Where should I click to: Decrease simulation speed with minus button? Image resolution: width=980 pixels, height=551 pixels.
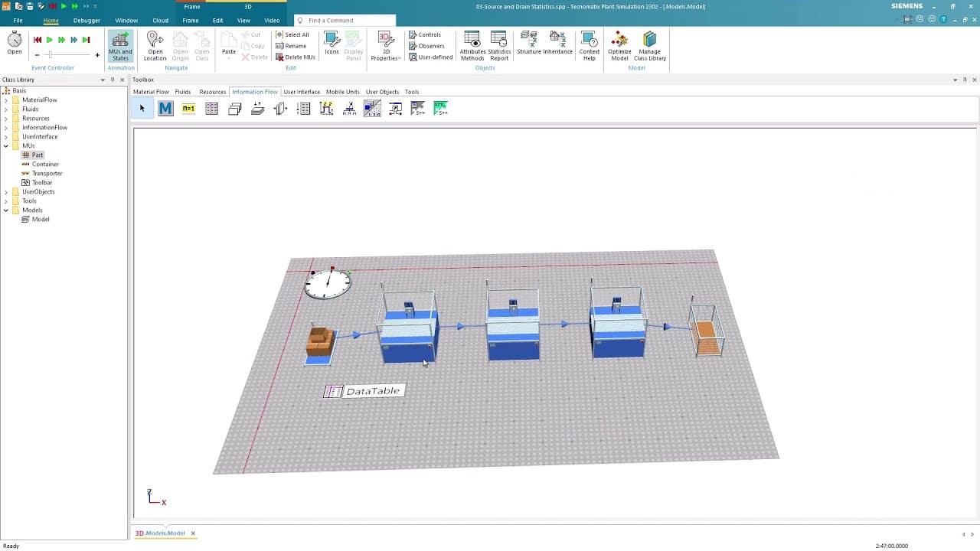37,55
